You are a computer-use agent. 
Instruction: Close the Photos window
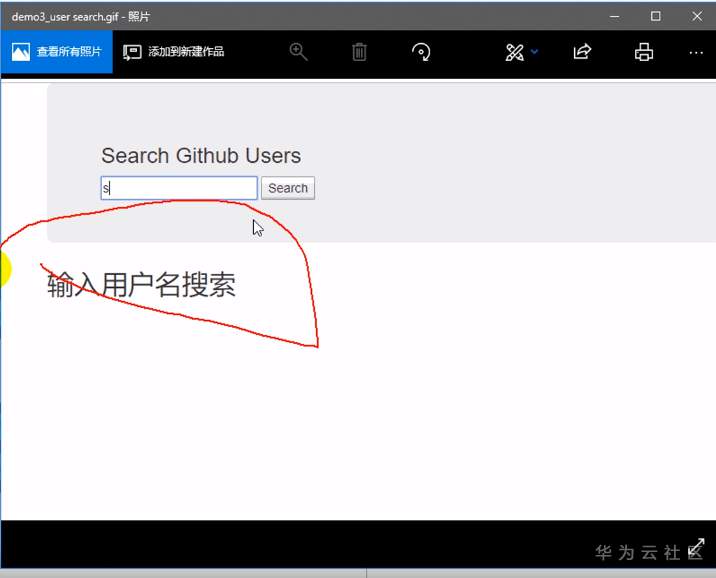pyautogui.click(x=697, y=16)
